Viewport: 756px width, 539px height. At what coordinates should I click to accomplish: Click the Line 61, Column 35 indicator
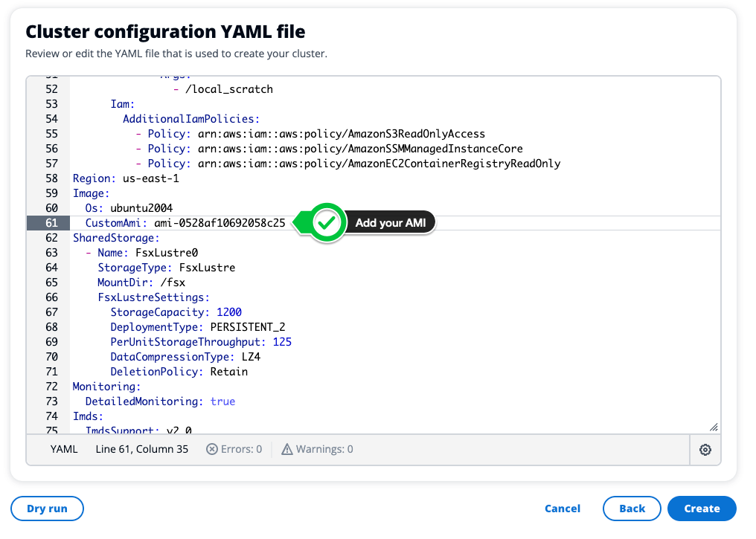[141, 449]
